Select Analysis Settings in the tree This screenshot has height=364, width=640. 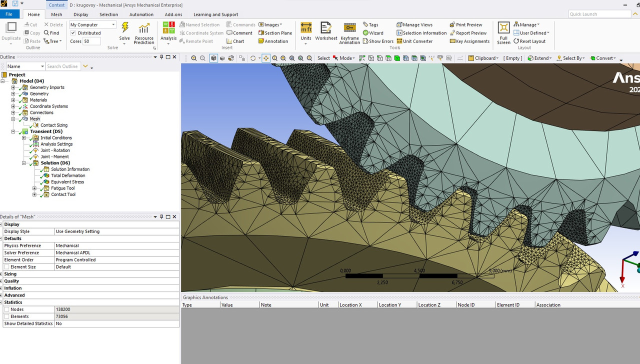[56, 144]
